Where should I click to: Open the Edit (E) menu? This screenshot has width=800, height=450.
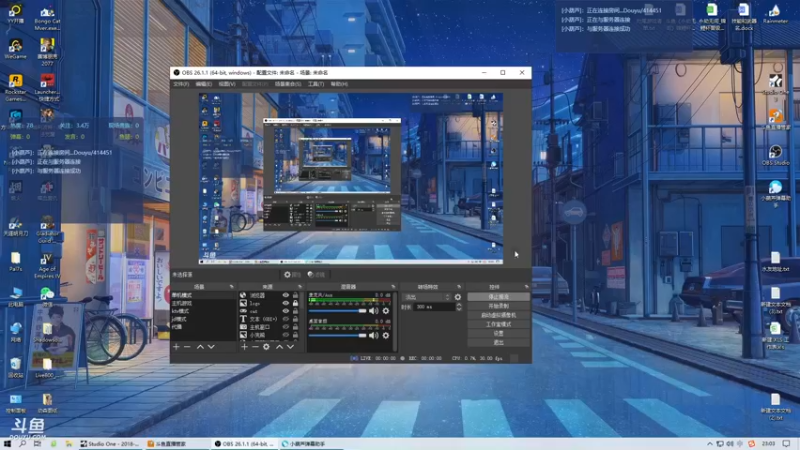point(204,84)
